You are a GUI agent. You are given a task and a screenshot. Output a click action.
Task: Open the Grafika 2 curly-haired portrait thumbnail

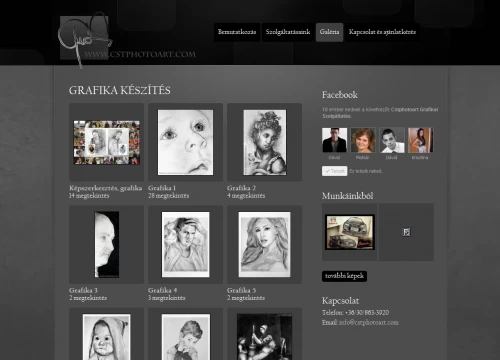click(x=265, y=142)
